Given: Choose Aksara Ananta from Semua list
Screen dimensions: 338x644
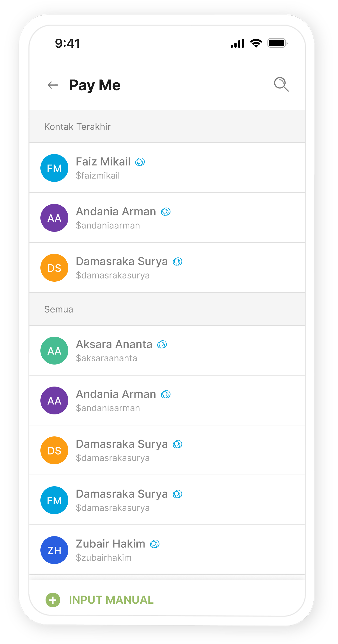Looking at the screenshot, I should pyautogui.click(x=167, y=351).
